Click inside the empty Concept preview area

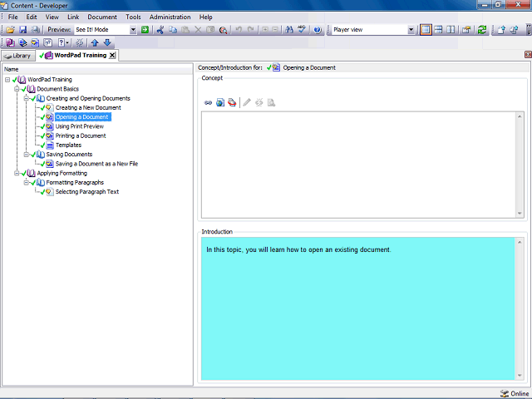pyautogui.click(x=358, y=165)
